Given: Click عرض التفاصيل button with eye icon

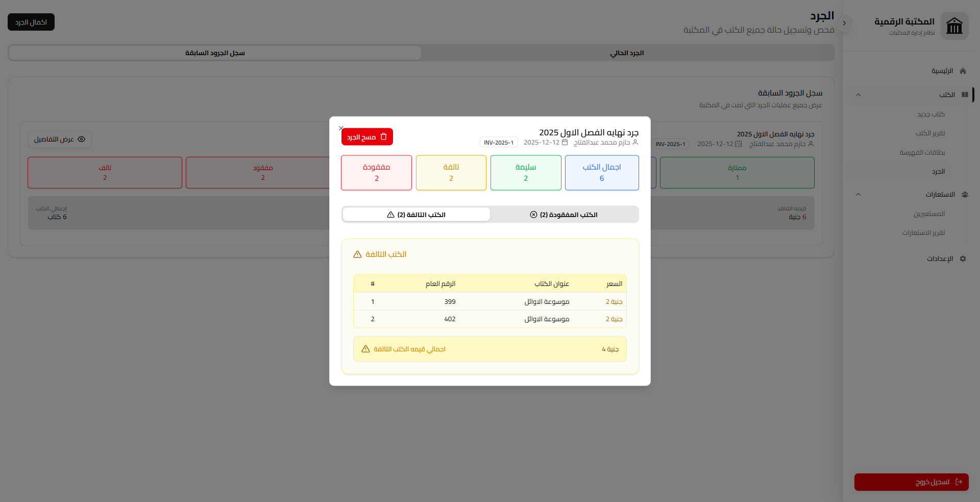Looking at the screenshot, I should (x=60, y=139).
